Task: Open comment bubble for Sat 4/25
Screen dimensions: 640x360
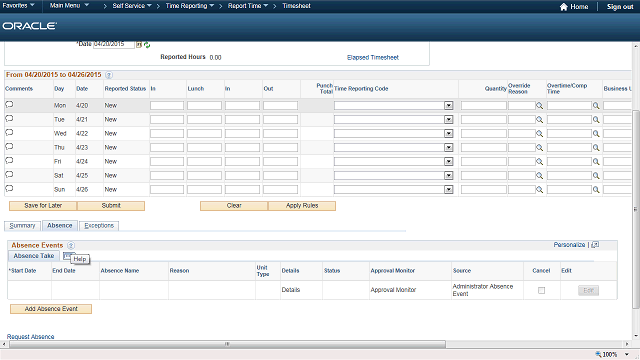Action: 9,175
